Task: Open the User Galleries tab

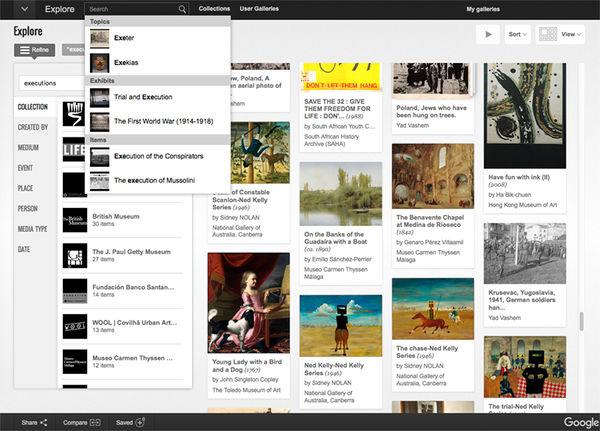Action: (x=260, y=9)
